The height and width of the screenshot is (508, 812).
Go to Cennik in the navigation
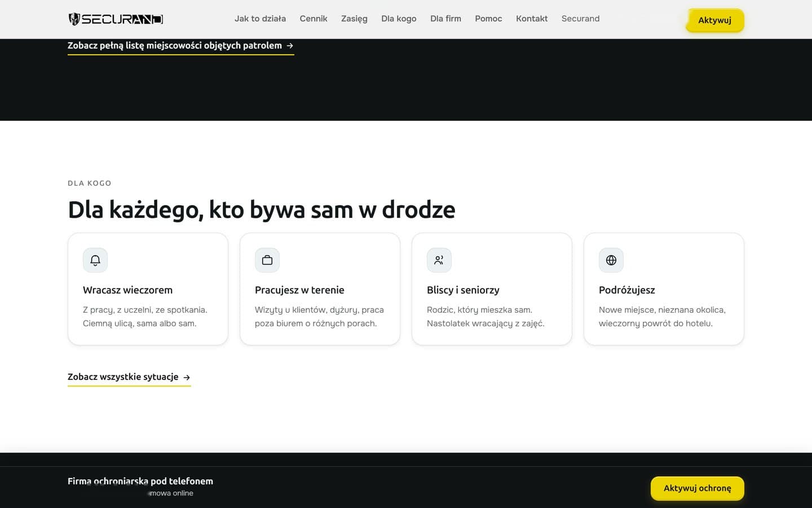coord(314,19)
